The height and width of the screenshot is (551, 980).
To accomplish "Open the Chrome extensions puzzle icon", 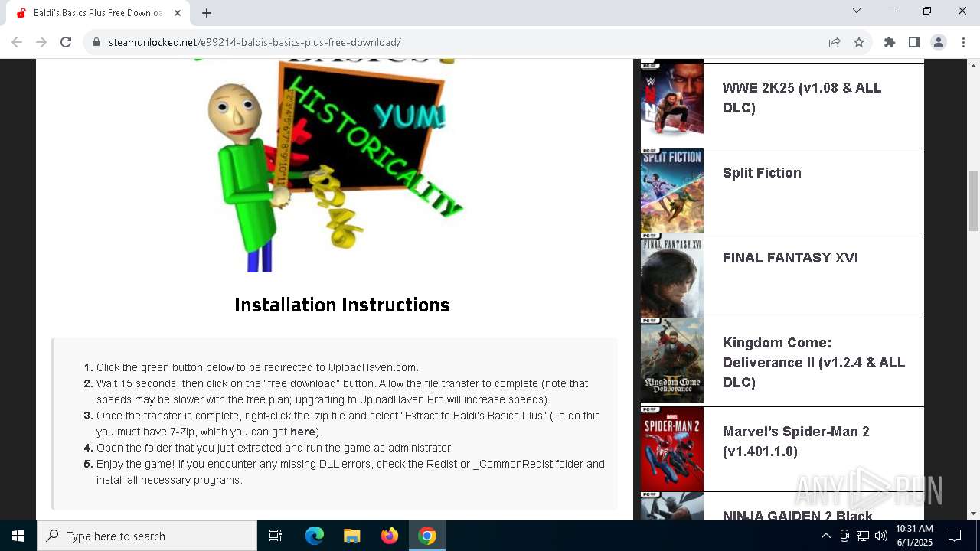I will click(x=890, y=42).
